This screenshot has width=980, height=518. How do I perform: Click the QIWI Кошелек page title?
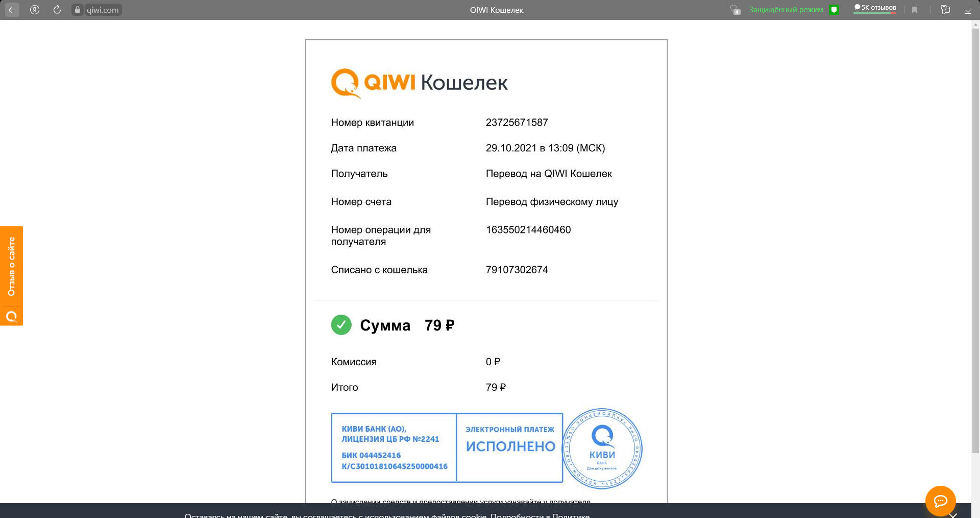[497, 10]
